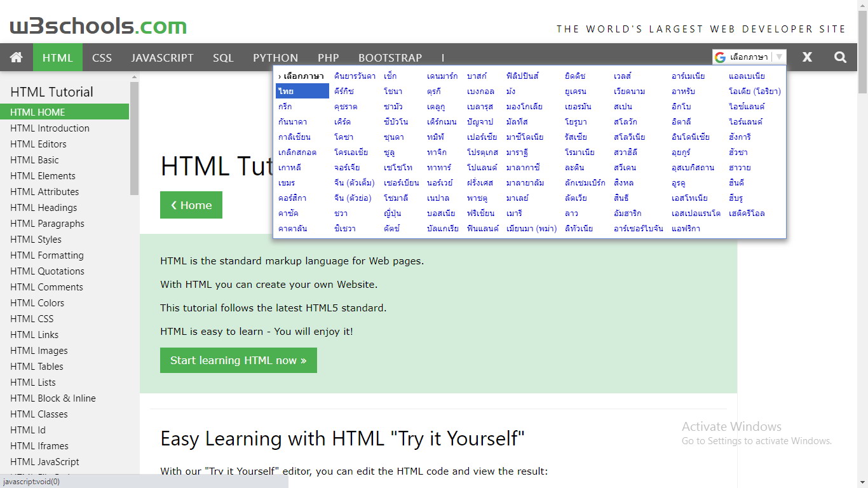Select ลาว language option
The height and width of the screenshot is (488, 868).
pos(571,213)
